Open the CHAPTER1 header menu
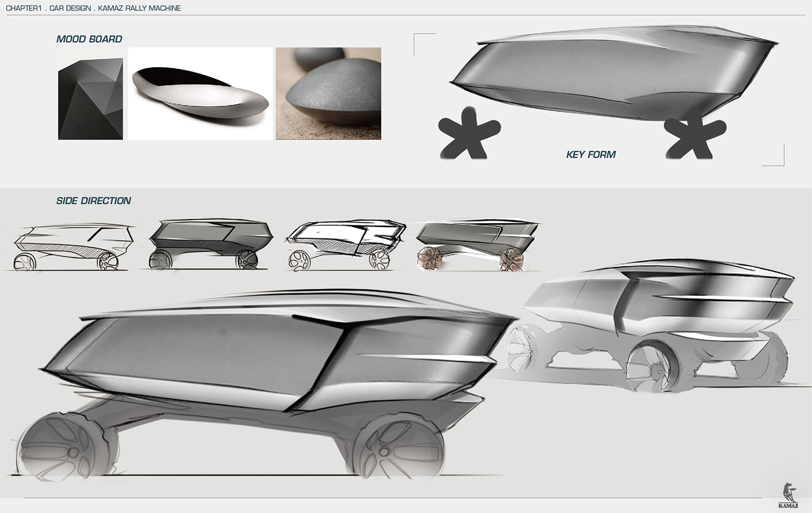Viewport: 812px width, 513px height. pos(24,8)
